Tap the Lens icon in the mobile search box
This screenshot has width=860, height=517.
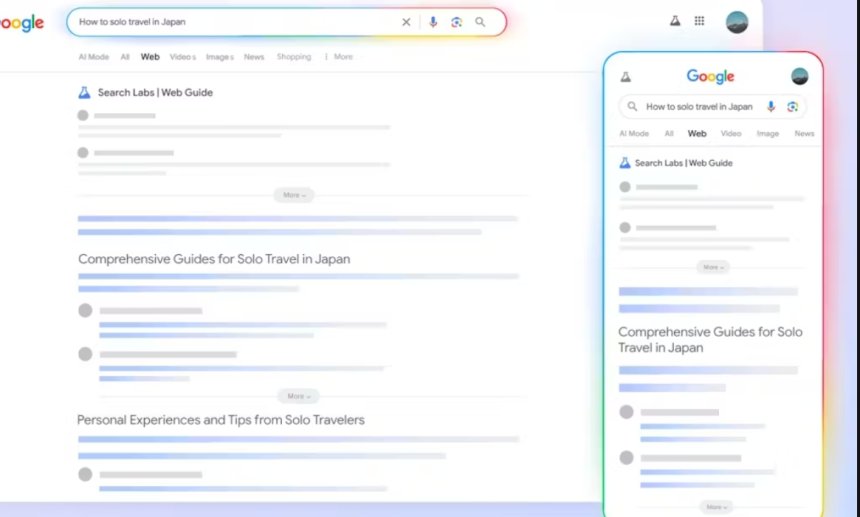pyautogui.click(x=792, y=106)
